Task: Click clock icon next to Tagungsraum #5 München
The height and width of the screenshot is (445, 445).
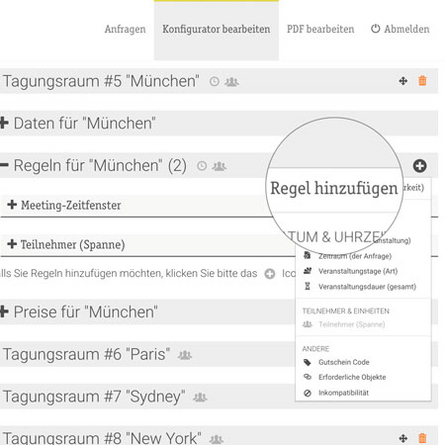Action: [x=214, y=81]
